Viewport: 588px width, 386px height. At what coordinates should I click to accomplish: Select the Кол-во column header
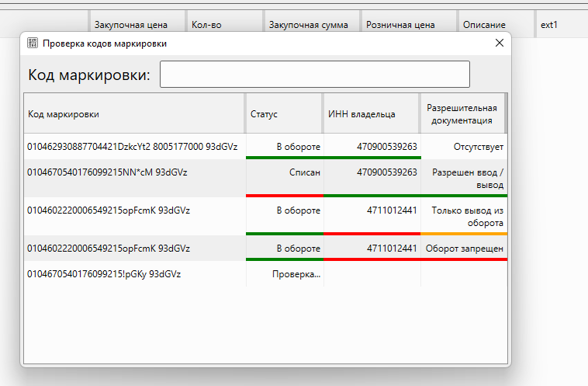tap(223, 25)
